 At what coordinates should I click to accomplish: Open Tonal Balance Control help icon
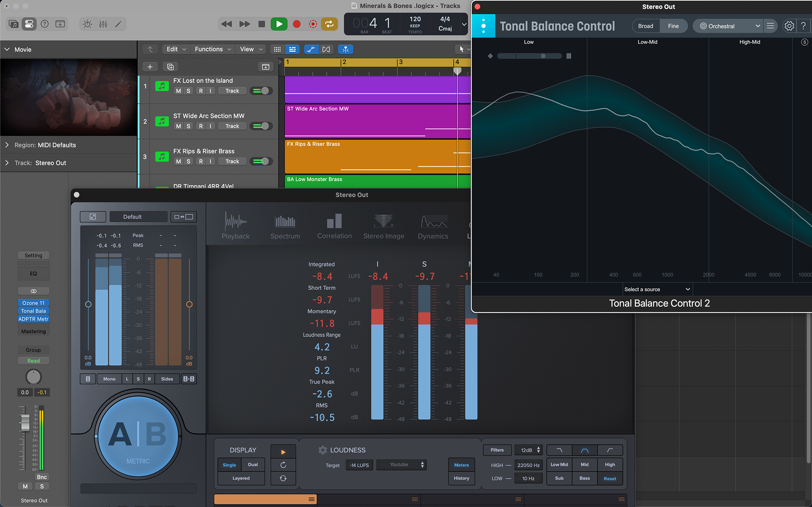coord(803,26)
